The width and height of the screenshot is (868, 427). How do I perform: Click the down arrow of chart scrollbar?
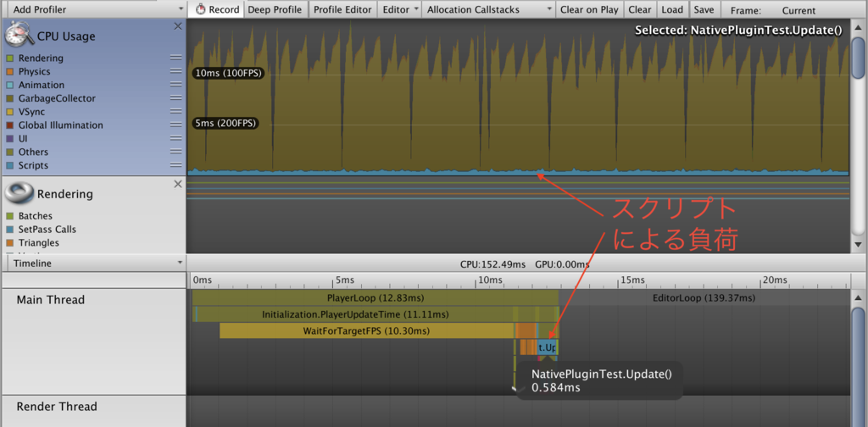(858, 245)
